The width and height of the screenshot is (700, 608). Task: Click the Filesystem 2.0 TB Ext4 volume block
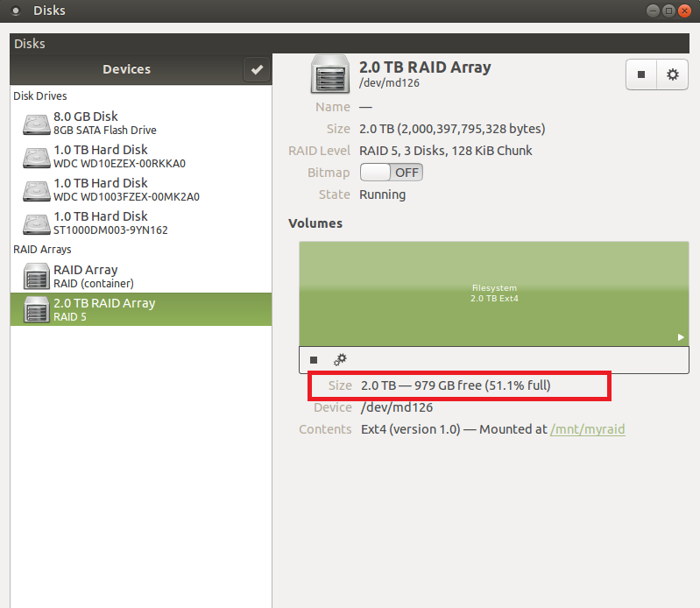click(494, 293)
